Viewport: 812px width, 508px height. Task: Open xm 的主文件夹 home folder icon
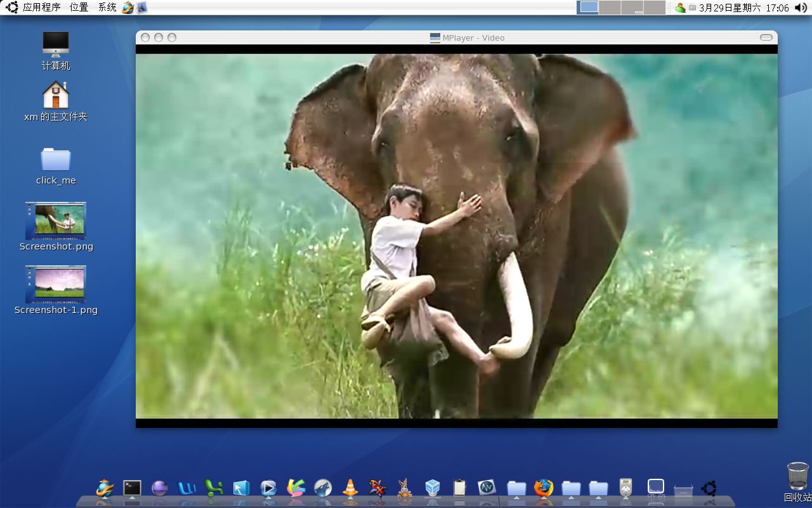pos(56,102)
